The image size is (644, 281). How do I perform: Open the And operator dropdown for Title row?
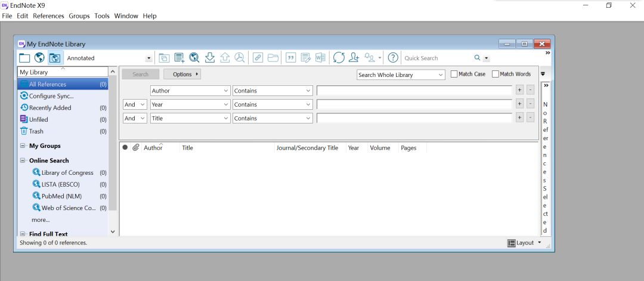point(135,118)
